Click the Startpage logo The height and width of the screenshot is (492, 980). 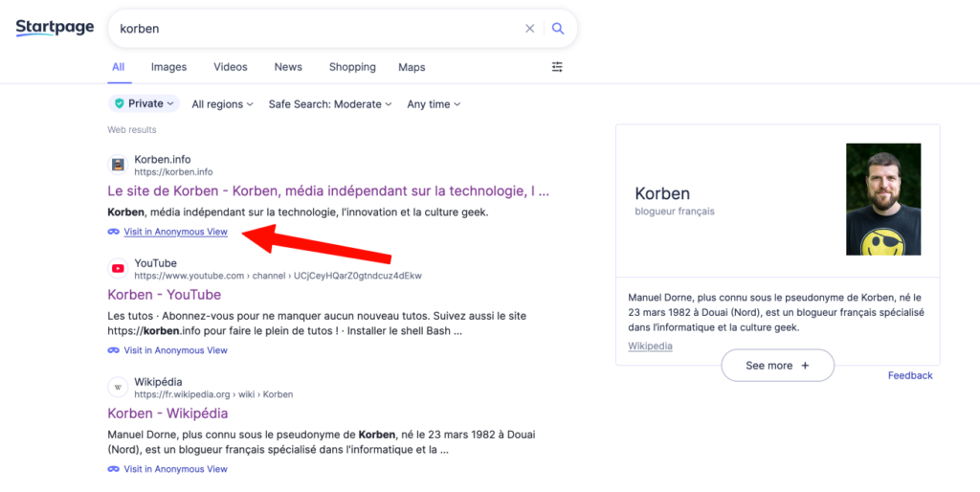(55, 28)
